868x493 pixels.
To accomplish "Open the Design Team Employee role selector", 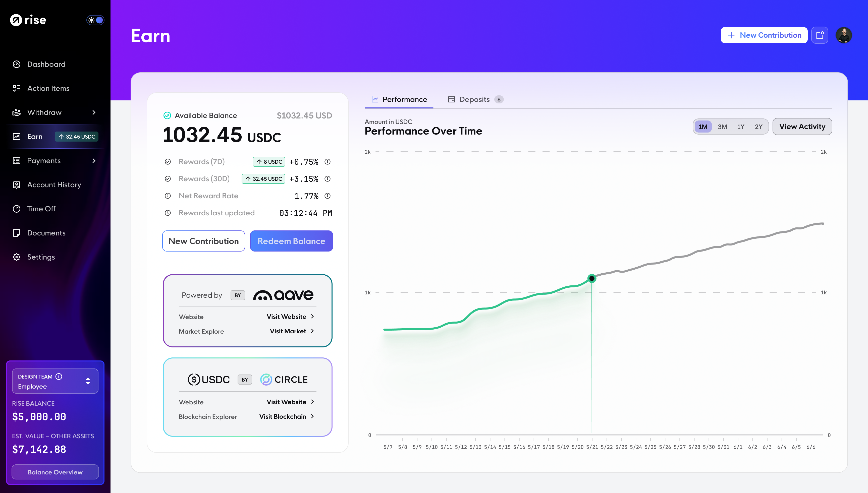I will pyautogui.click(x=55, y=381).
